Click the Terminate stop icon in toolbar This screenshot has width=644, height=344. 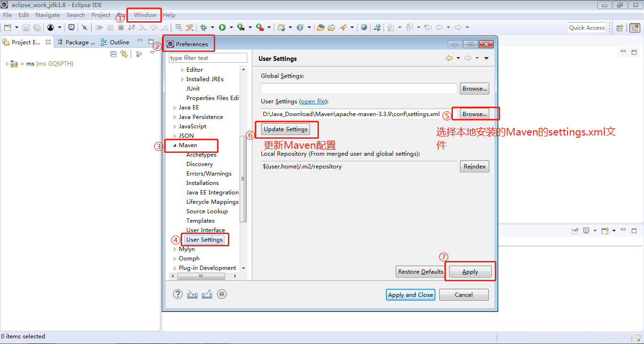coord(121,27)
